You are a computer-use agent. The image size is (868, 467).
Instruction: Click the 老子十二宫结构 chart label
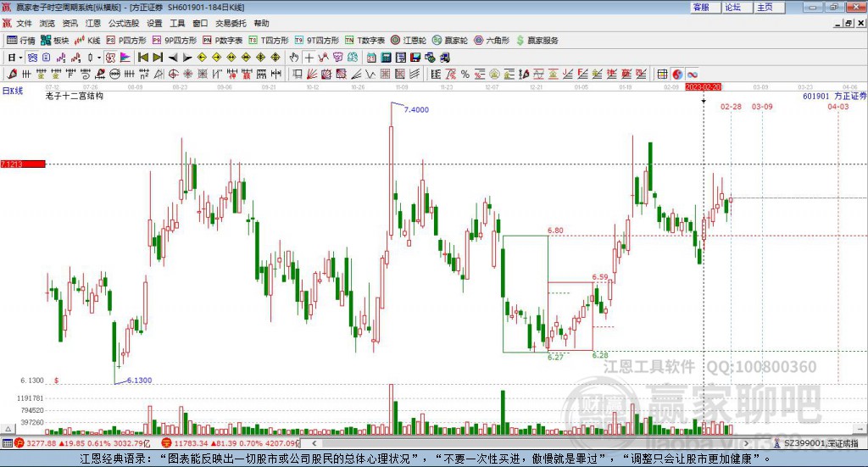click(75, 96)
